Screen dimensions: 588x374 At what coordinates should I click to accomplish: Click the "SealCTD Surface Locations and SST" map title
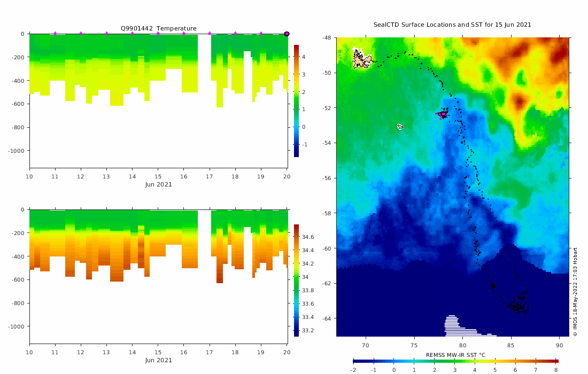(x=452, y=25)
